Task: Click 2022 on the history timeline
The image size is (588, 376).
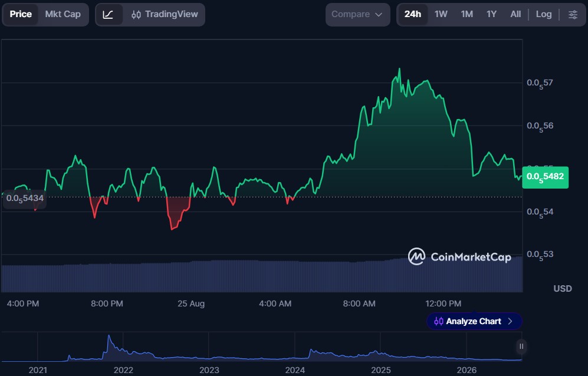Action: [x=123, y=370]
